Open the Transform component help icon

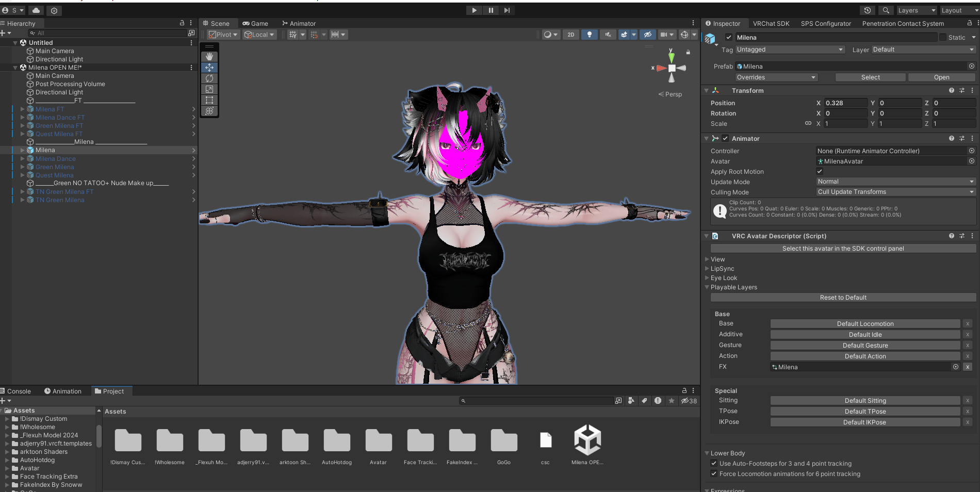951,90
